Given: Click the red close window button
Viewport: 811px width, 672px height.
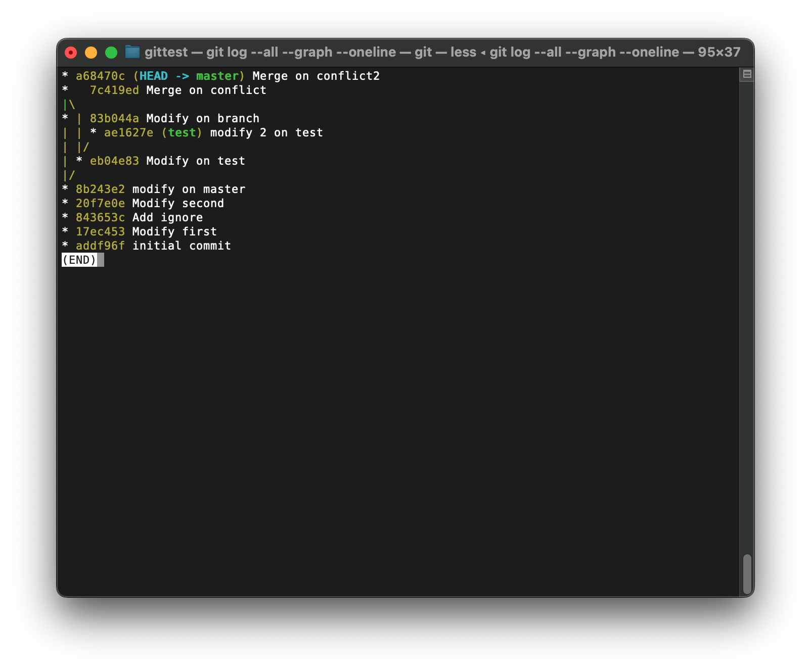Looking at the screenshot, I should tap(71, 53).
